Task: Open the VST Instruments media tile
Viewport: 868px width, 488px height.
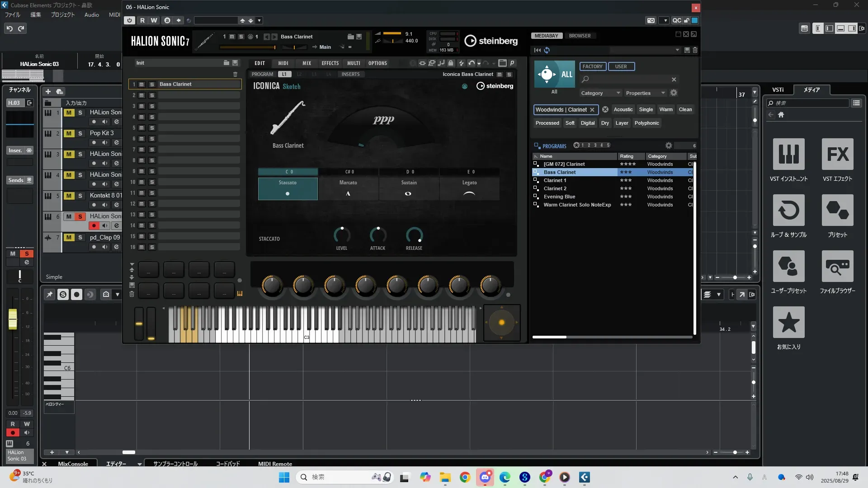Action: pos(788,155)
